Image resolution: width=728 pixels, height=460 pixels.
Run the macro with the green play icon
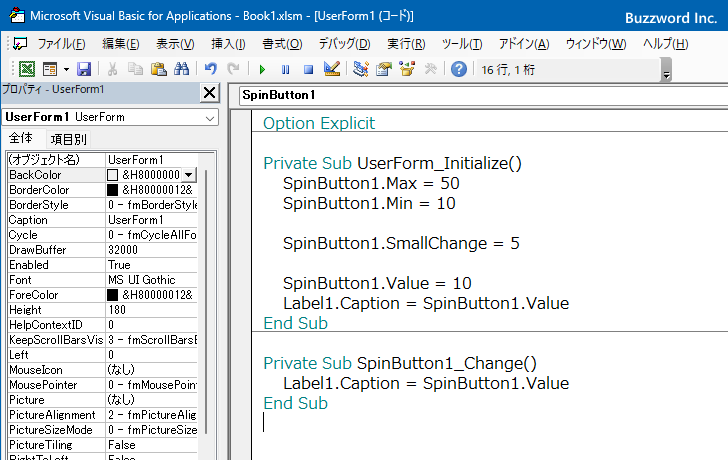coord(262,69)
